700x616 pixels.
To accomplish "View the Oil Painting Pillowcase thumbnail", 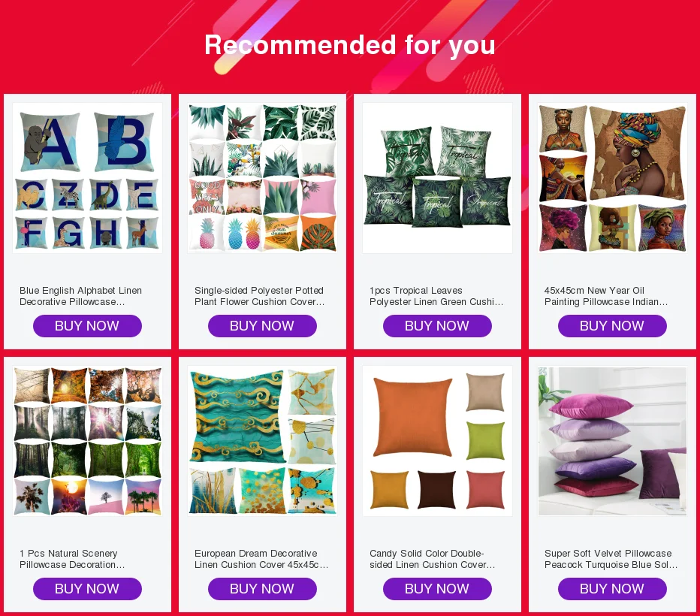I will 613,178.
